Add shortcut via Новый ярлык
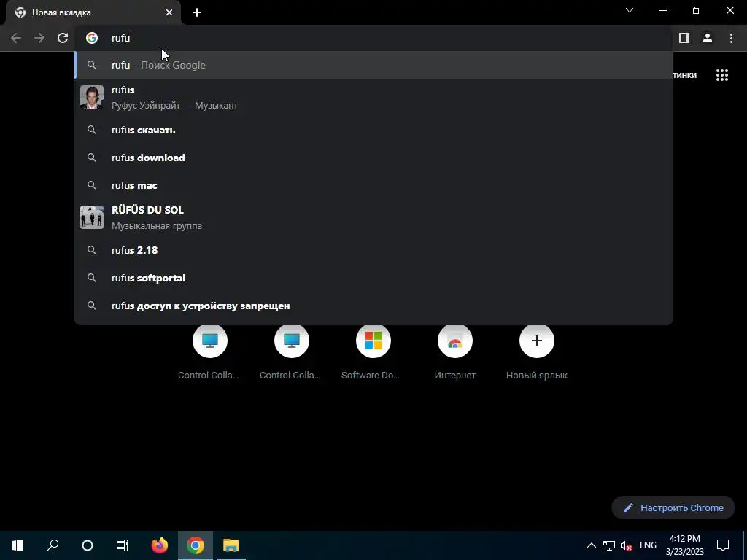 coord(536,351)
